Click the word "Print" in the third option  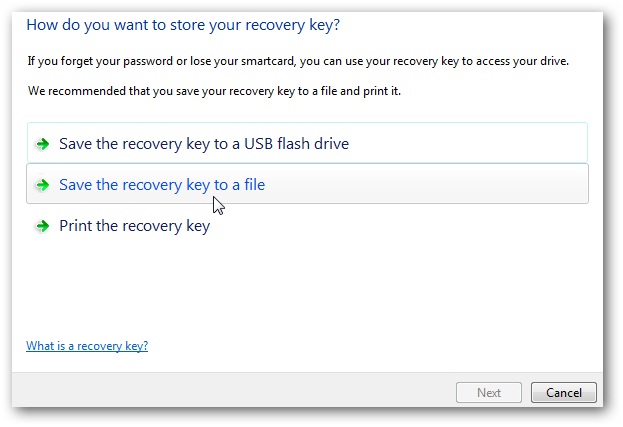77,226
